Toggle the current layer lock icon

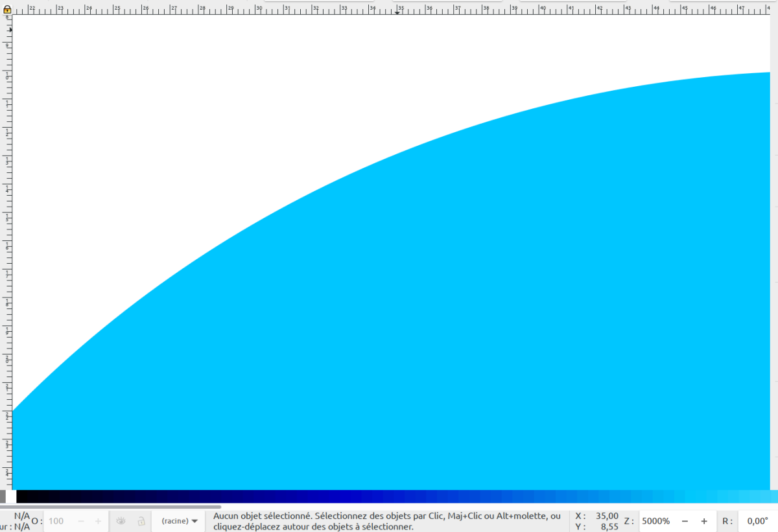point(141,521)
